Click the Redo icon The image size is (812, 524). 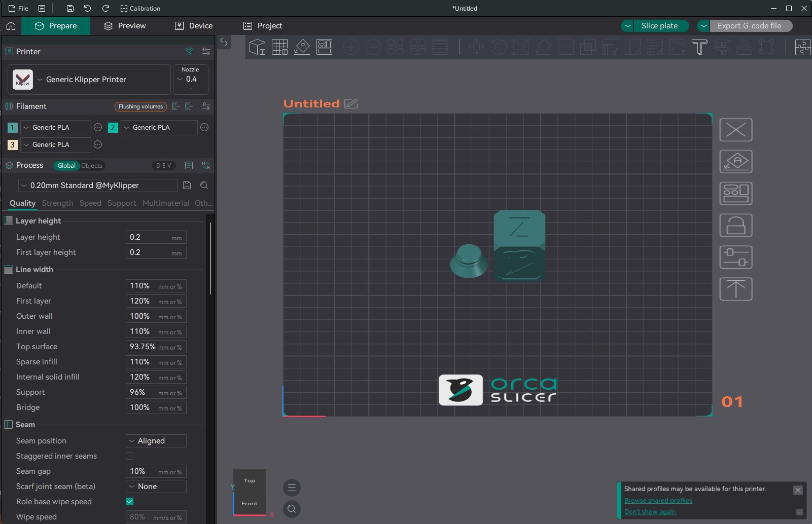click(105, 9)
